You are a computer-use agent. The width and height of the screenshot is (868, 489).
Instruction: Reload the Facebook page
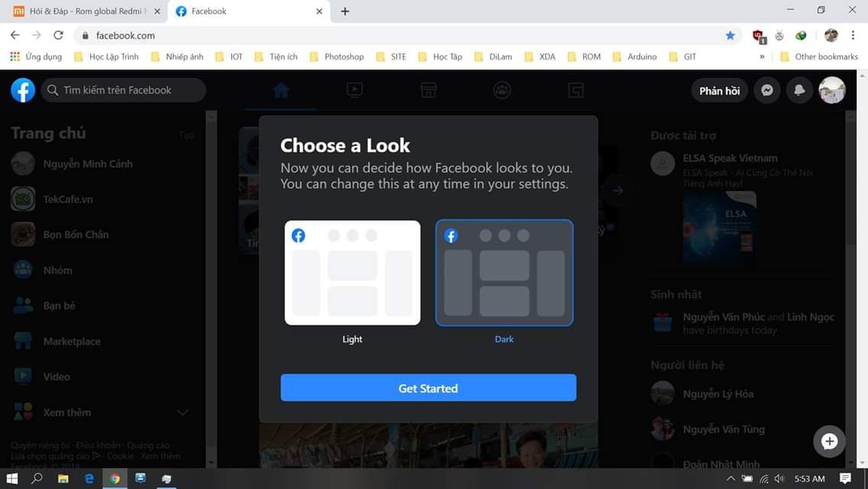(58, 35)
